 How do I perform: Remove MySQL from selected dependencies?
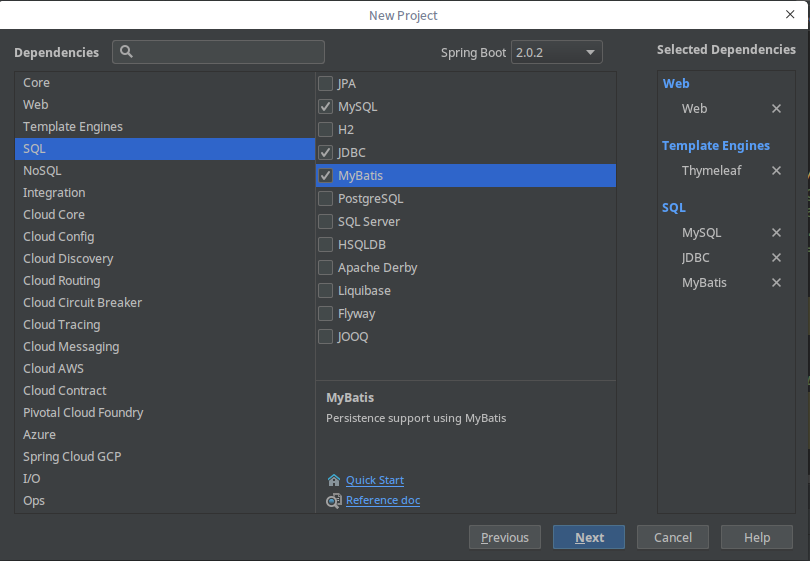click(776, 232)
